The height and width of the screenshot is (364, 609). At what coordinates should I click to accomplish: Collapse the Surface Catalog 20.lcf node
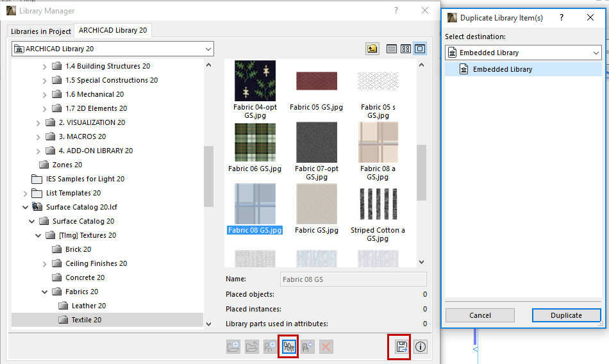point(25,207)
